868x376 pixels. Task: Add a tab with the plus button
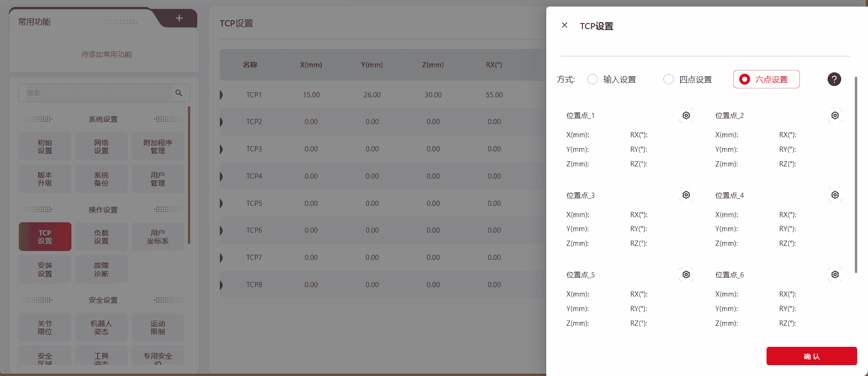[179, 18]
